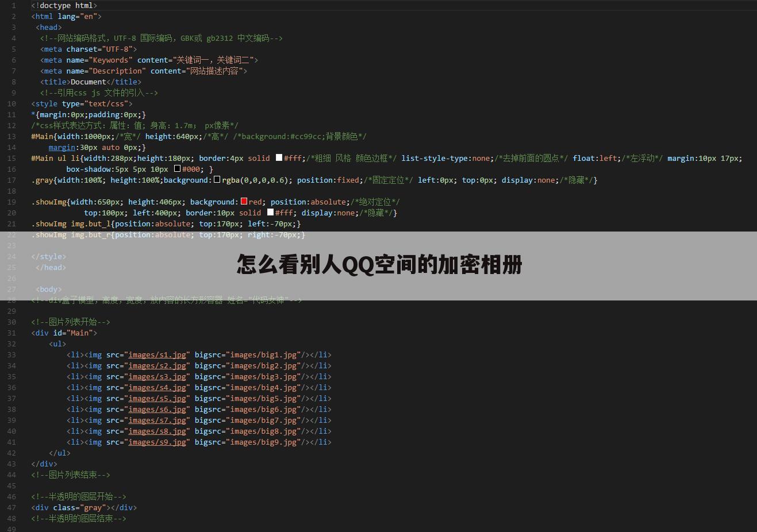Image resolution: width=757 pixels, height=532 pixels.
Task: Click list-style-type:none on line 15
Action: coord(445,158)
